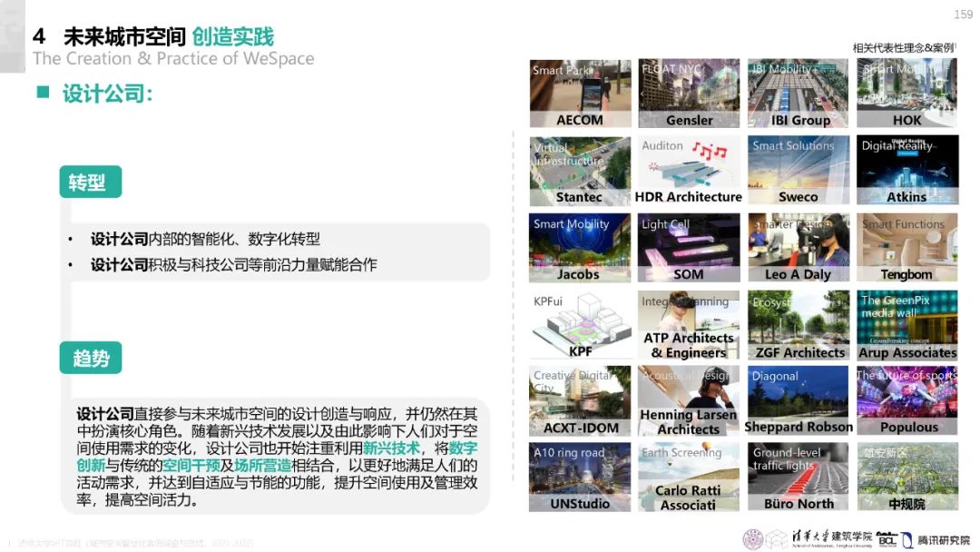Click the 转型 green label
Screen dimensions: 980x552
[x=91, y=182]
